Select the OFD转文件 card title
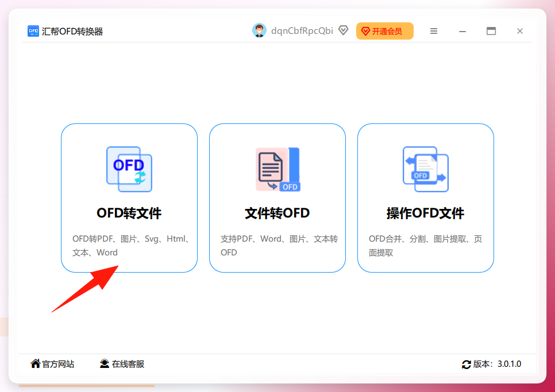Image resolution: width=555 pixels, height=392 pixels. [129, 213]
